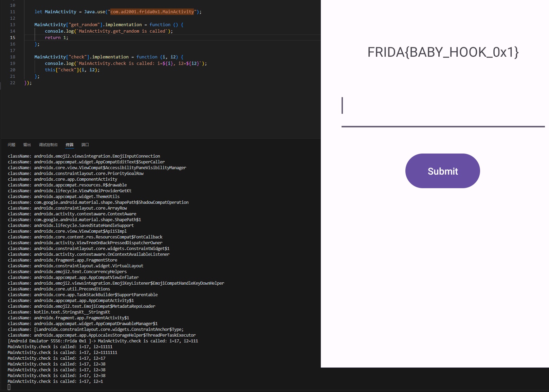Screen dimensions: 549x392
Task: Click the FRIDA{BABY_HOOK_0x1} flag text
Action: point(443,52)
